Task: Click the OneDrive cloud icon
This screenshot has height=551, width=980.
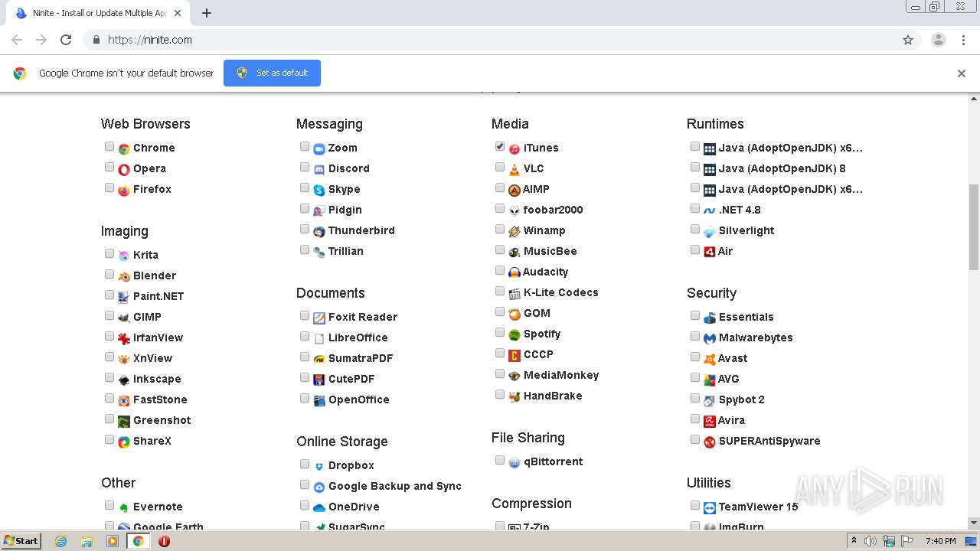Action: pos(319,507)
